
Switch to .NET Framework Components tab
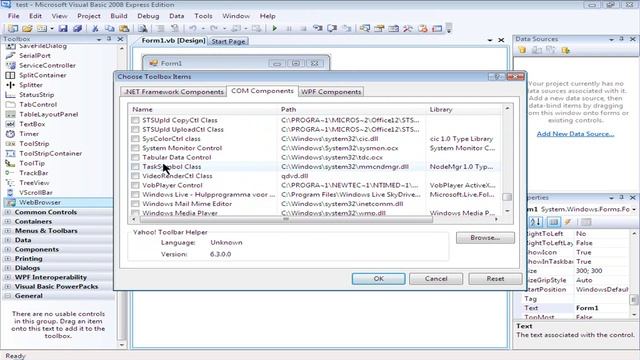pos(174,92)
